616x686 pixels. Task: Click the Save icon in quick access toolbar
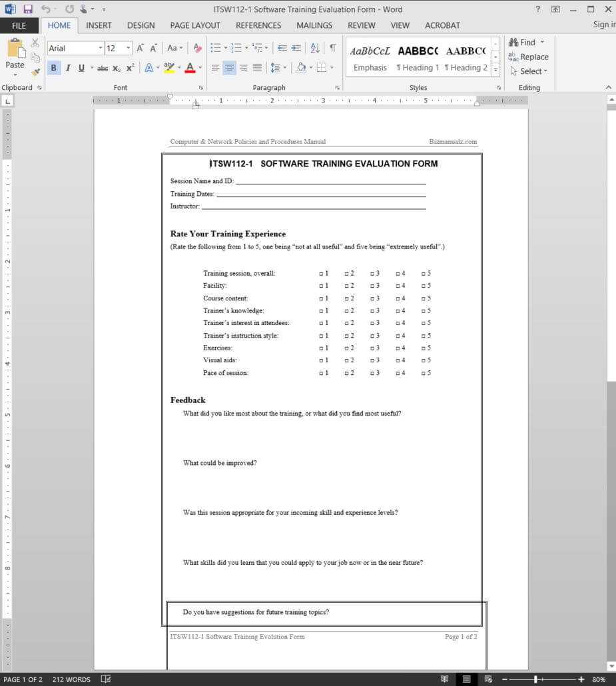click(28, 9)
